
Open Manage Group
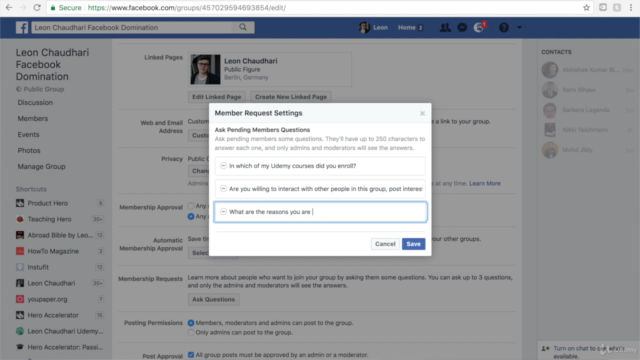coord(41,167)
